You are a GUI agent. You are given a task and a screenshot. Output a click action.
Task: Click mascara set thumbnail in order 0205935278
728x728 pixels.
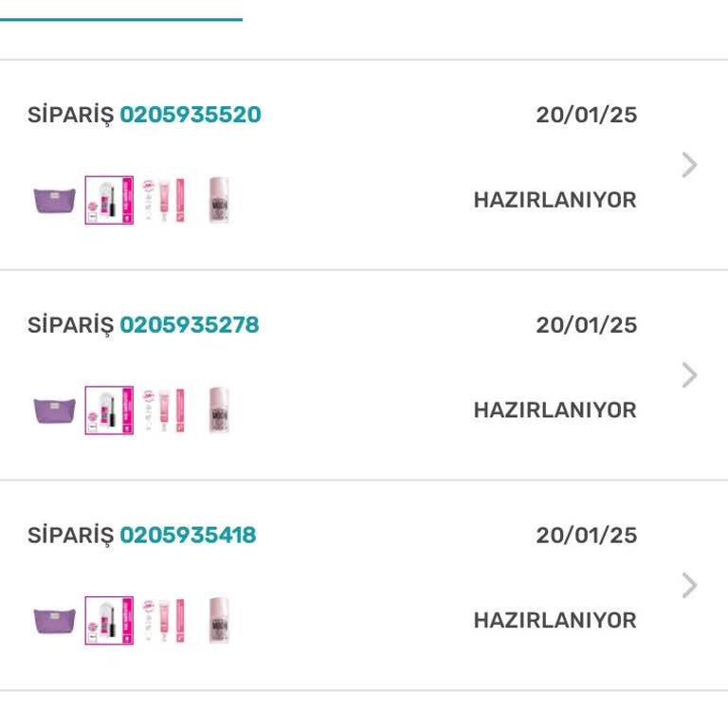pyautogui.click(x=109, y=410)
